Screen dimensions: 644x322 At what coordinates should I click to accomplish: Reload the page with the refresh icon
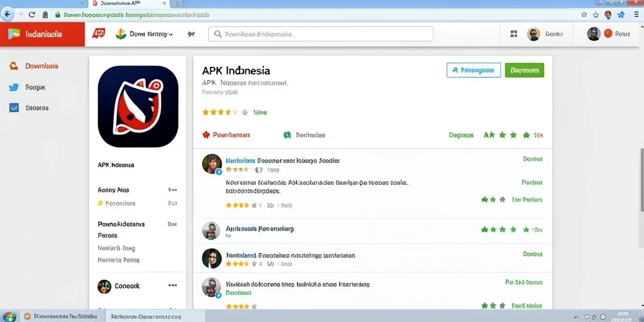pos(32,14)
